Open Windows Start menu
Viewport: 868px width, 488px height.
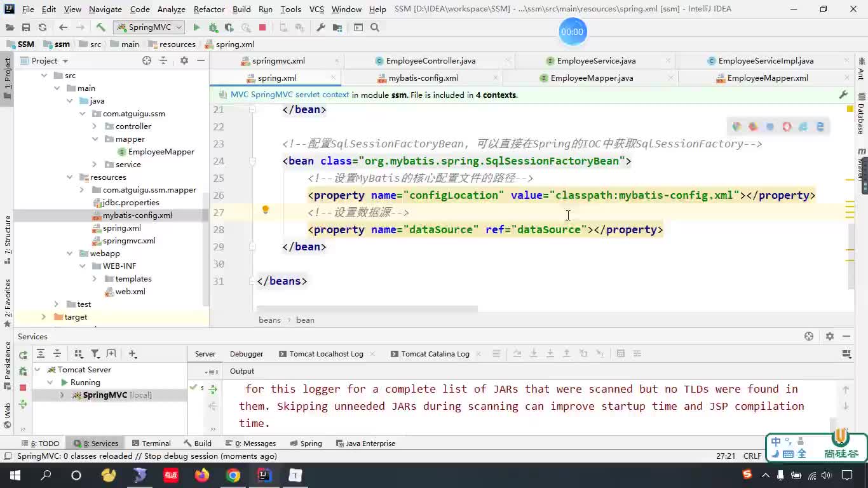[x=15, y=475]
